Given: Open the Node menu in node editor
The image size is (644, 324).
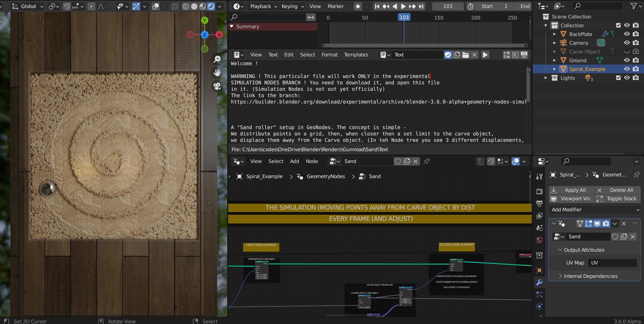Looking at the screenshot, I should (x=312, y=161).
